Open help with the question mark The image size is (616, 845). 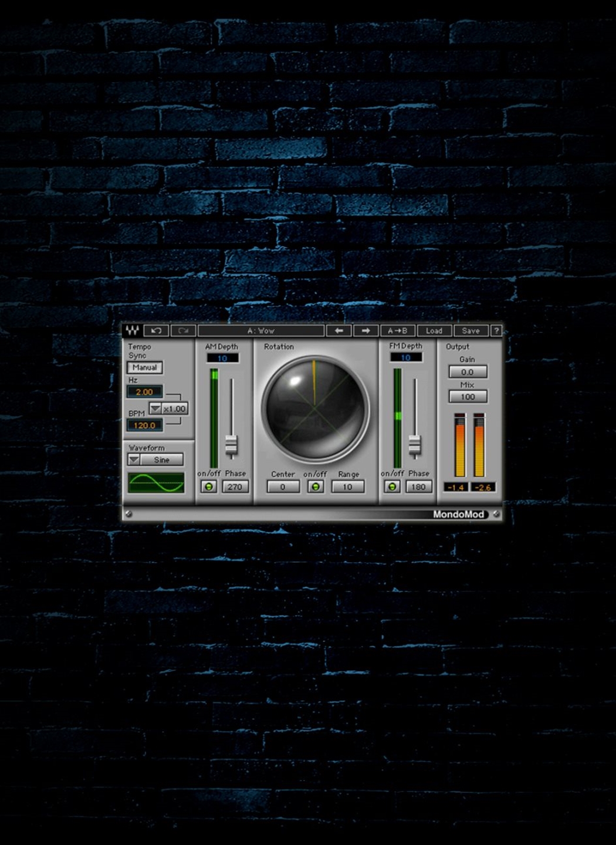click(496, 330)
